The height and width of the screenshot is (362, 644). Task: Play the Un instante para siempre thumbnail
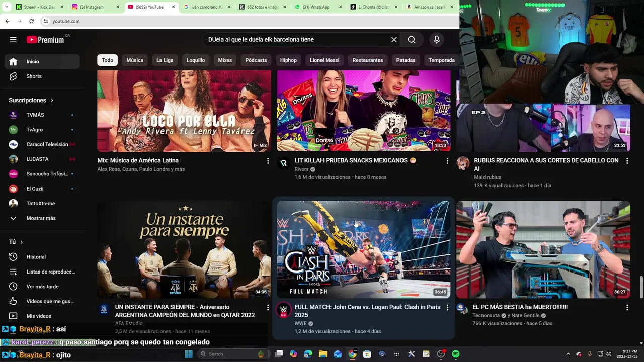[x=184, y=249]
